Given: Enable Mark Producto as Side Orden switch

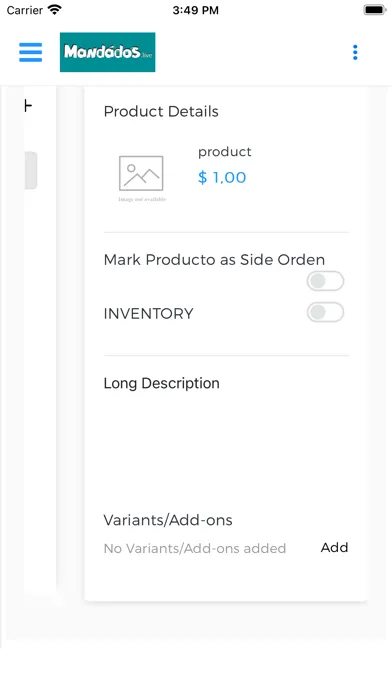Looking at the screenshot, I should pyautogui.click(x=325, y=281).
